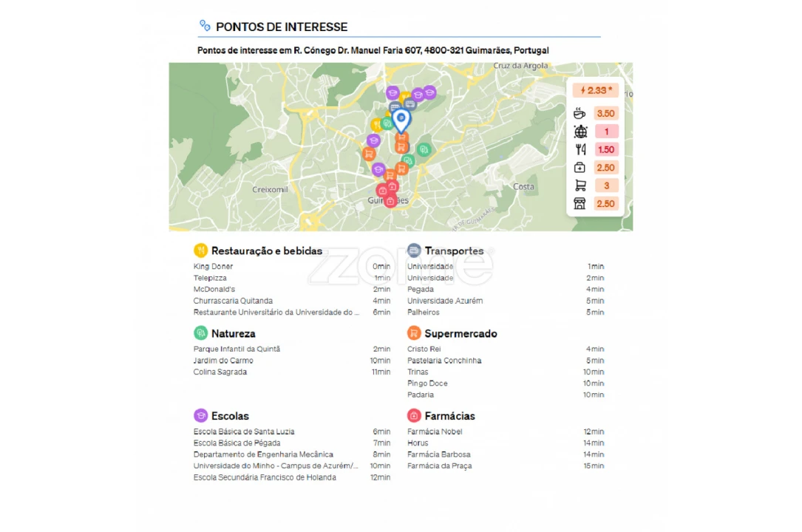Click the storefront icon in the score panel

(x=580, y=204)
